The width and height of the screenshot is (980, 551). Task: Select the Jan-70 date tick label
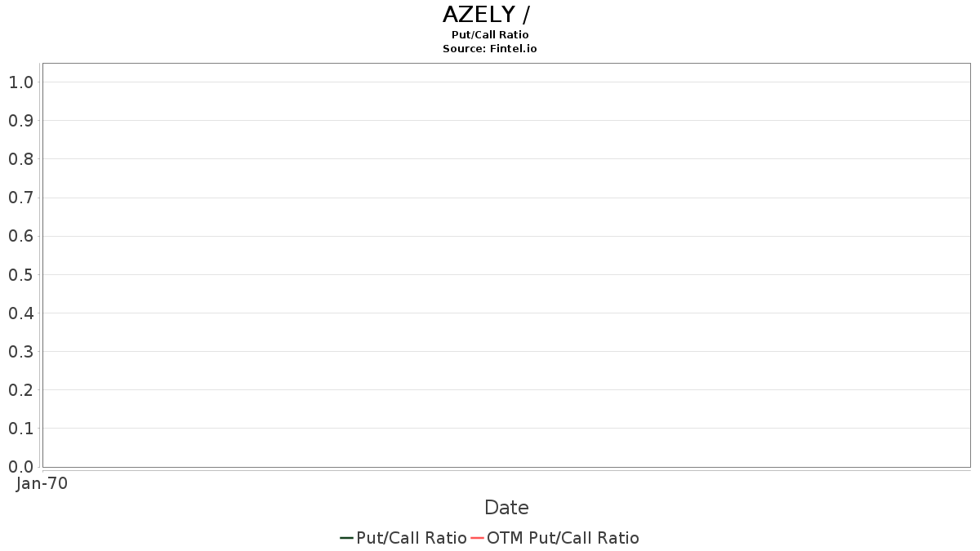click(x=42, y=483)
